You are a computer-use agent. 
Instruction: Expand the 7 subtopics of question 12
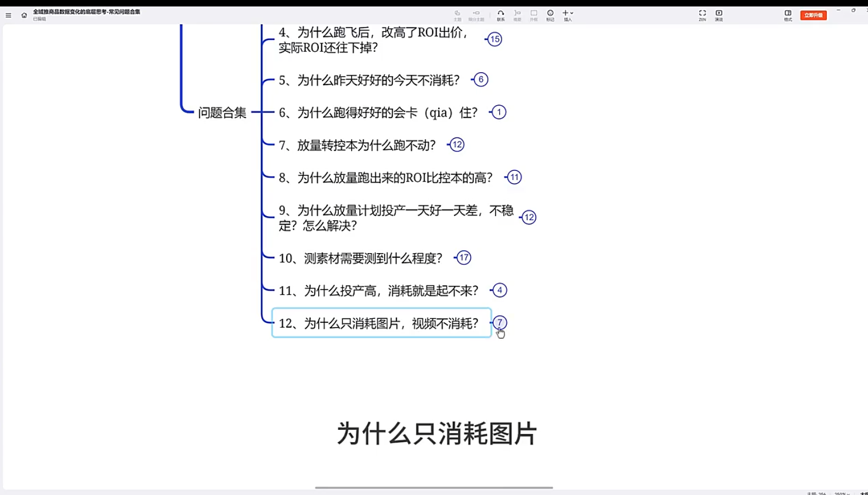500,322
